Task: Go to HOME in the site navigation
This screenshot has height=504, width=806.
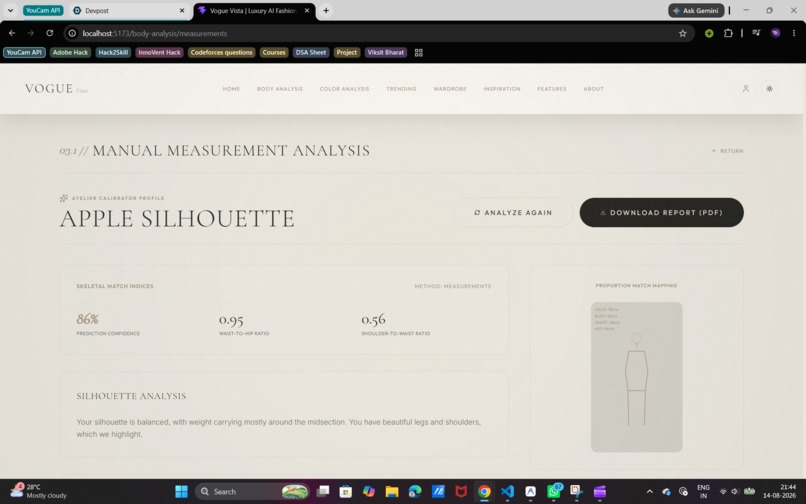Action: pyautogui.click(x=231, y=89)
